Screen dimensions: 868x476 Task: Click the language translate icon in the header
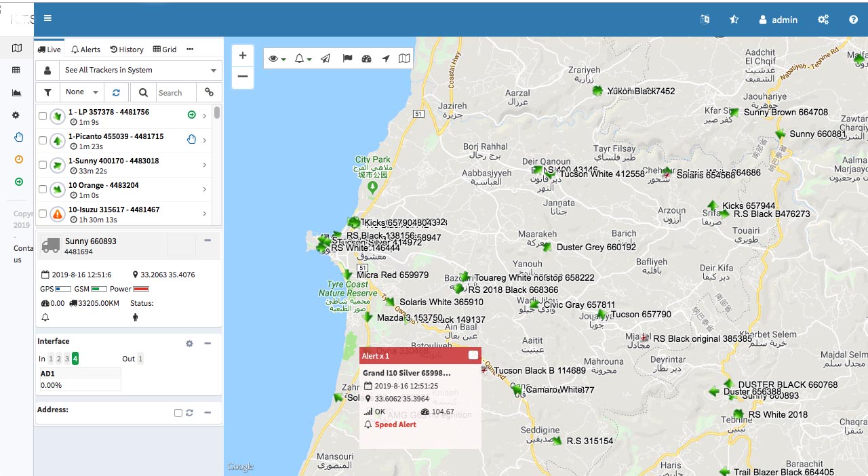[705, 20]
